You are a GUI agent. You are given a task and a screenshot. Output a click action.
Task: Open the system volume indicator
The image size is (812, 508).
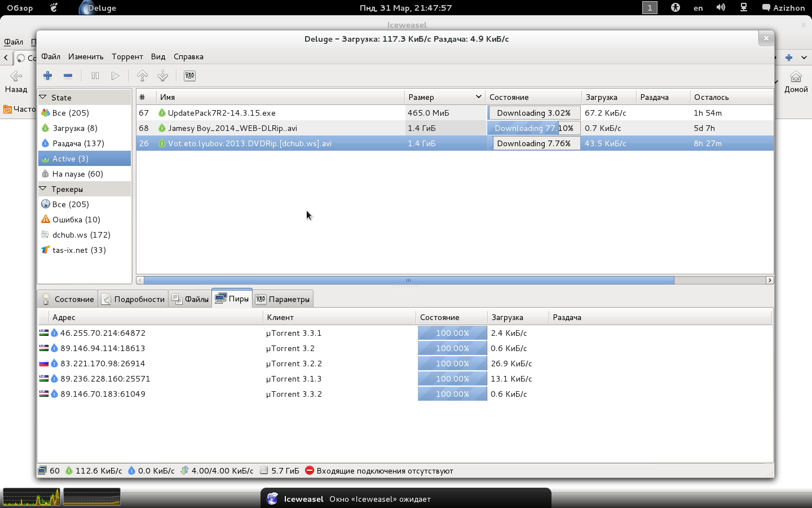click(721, 8)
